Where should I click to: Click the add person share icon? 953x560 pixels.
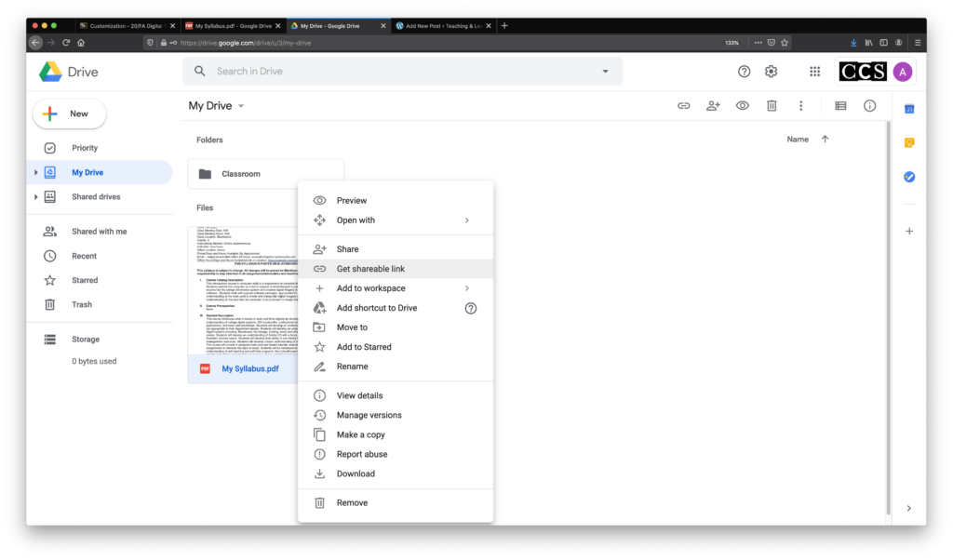click(713, 106)
